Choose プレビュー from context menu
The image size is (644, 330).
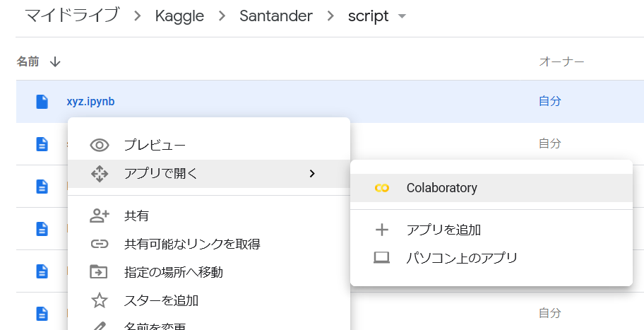[x=208, y=145]
